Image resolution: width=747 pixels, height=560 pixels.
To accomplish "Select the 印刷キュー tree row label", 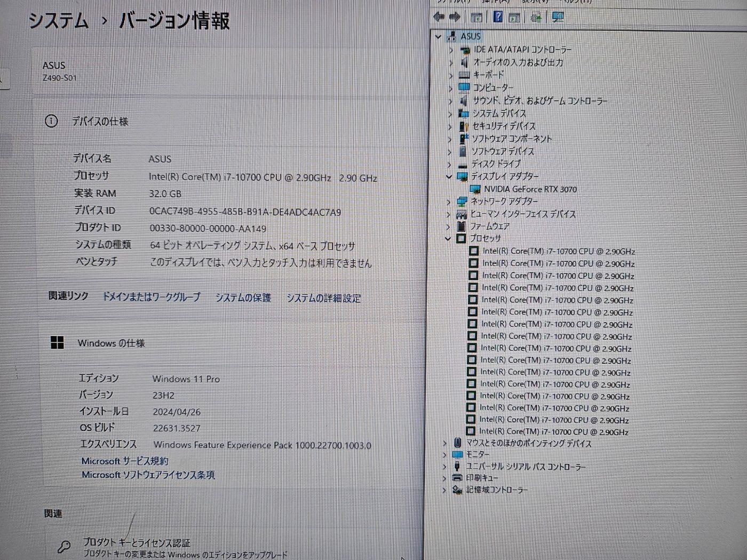I will (482, 478).
